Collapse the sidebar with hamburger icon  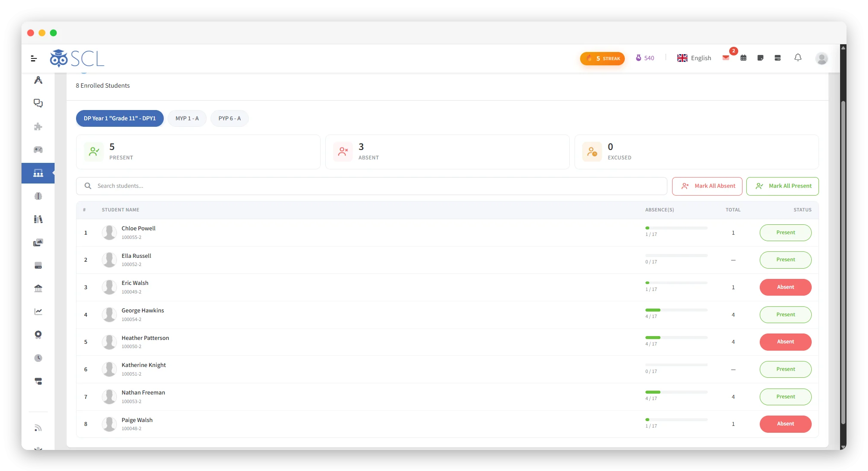pos(34,58)
